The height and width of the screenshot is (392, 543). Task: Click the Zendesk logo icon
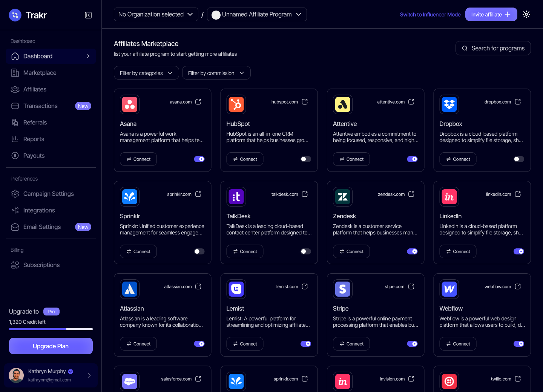[x=343, y=197]
